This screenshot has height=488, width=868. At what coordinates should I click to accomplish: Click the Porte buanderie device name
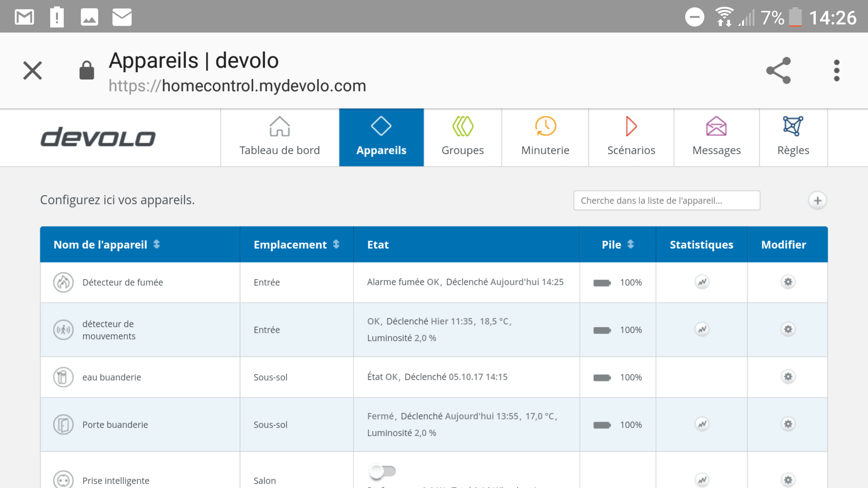[115, 425]
